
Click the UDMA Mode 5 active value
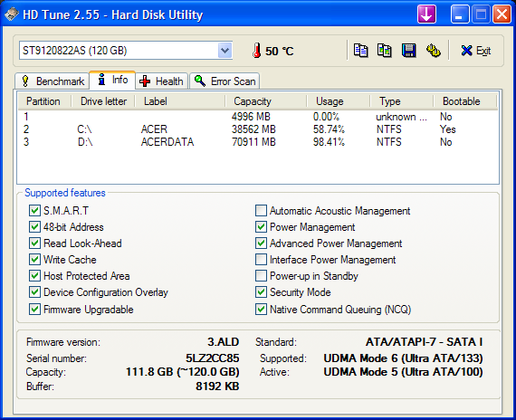(x=403, y=372)
